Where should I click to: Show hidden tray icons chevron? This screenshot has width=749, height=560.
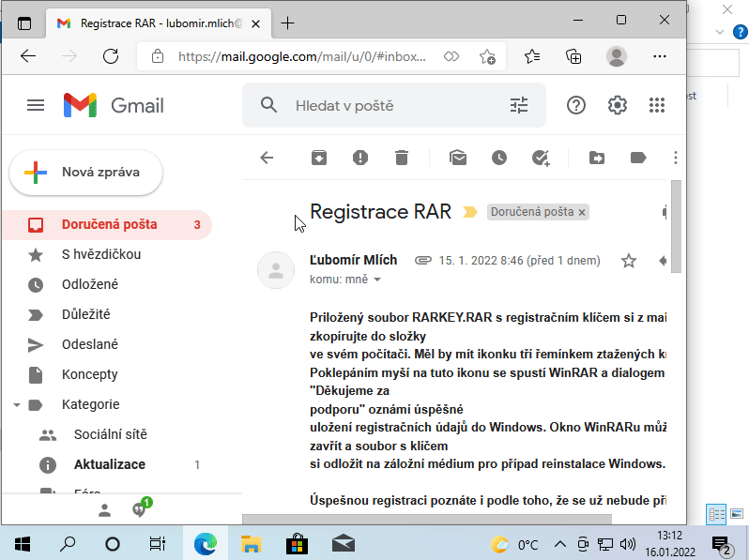point(559,544)
